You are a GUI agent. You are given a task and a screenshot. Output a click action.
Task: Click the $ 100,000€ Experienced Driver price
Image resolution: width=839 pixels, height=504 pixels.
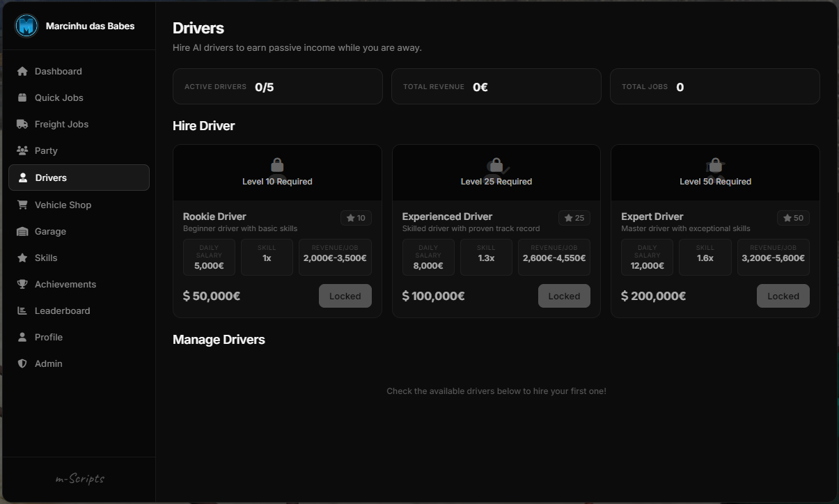coord(433,296)
